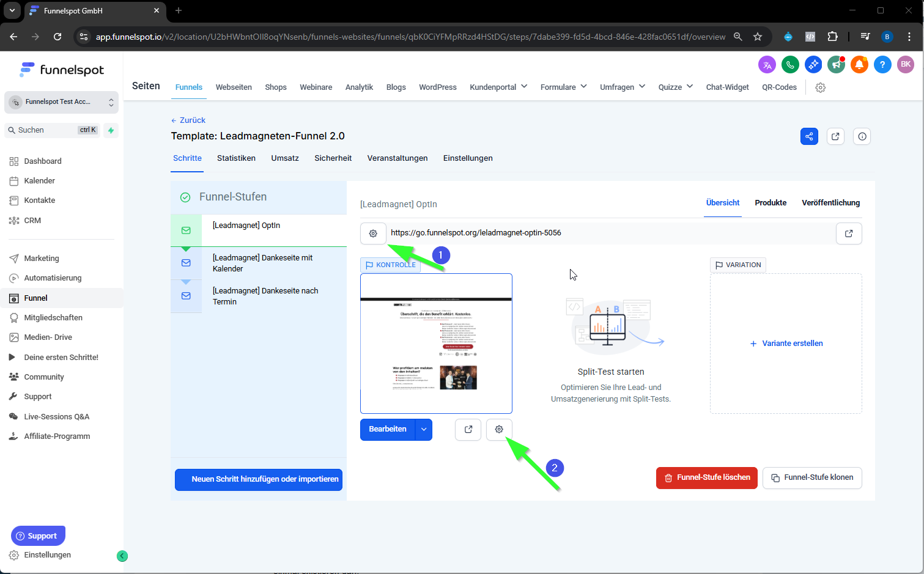Click the blue share funnel icon
924x574 pixels.
[809, 136]
